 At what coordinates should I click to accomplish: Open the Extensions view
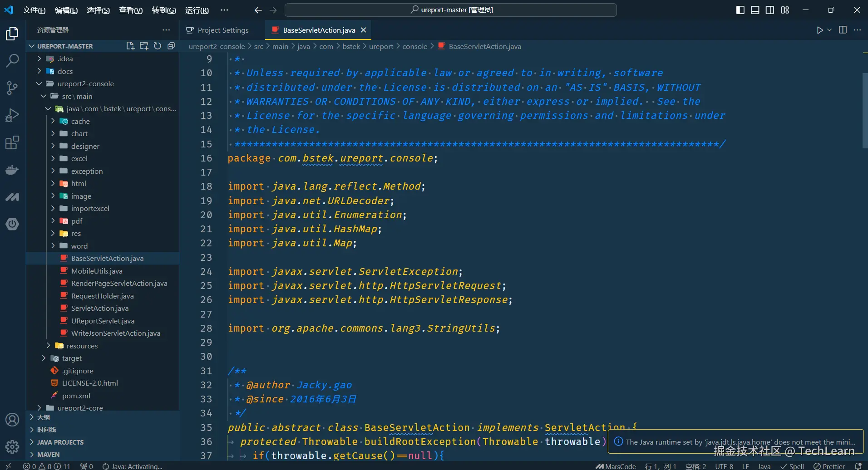pos(12,143)
